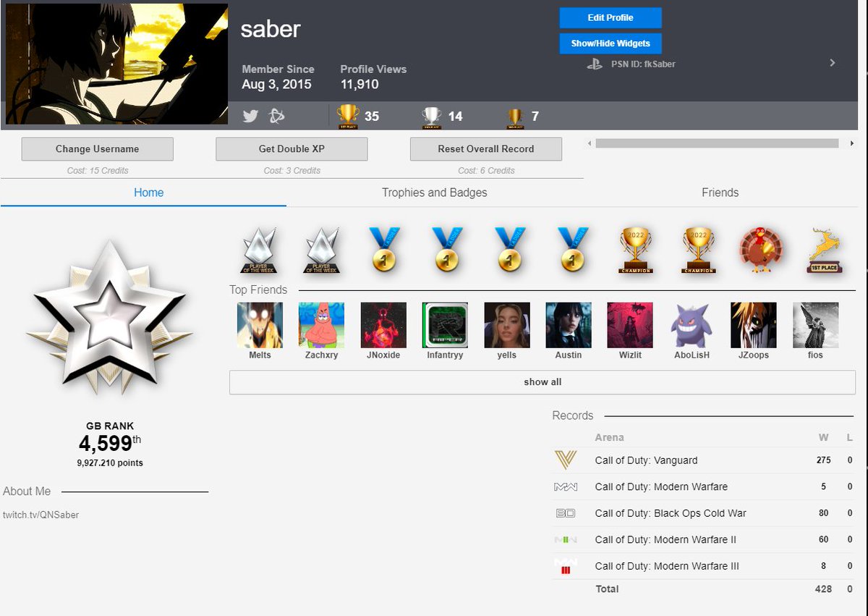Open the Call of Duty: Modern Warfare III link

(667, 566)
